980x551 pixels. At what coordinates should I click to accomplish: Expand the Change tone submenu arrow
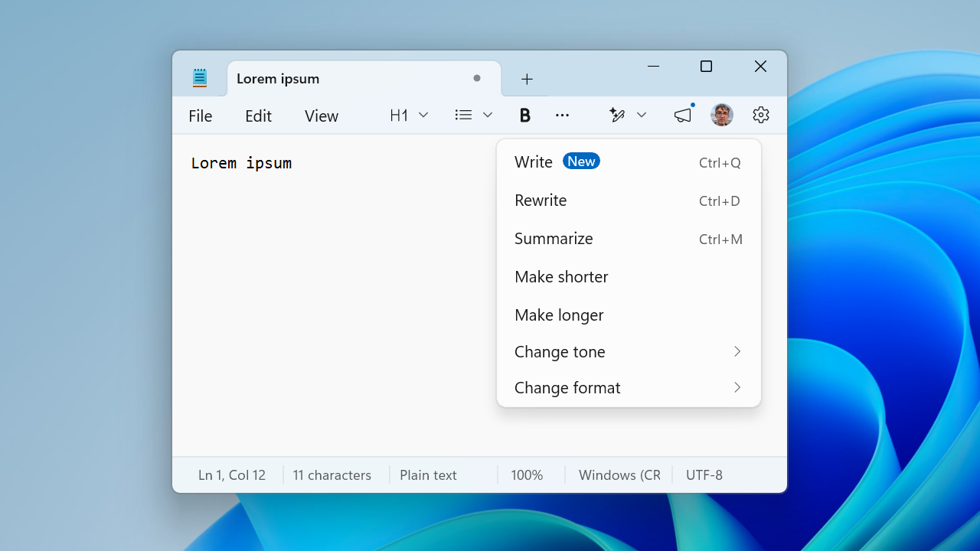click(x=737, y=351)
